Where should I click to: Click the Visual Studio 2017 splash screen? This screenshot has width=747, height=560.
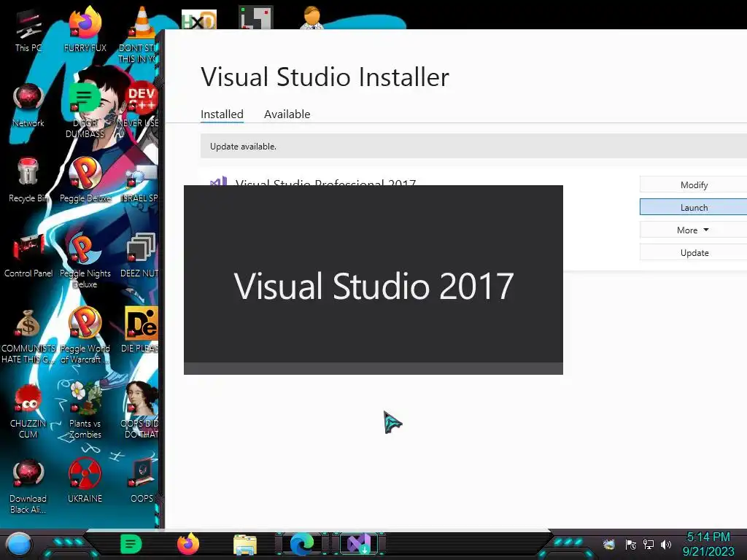tap(373, 280)
